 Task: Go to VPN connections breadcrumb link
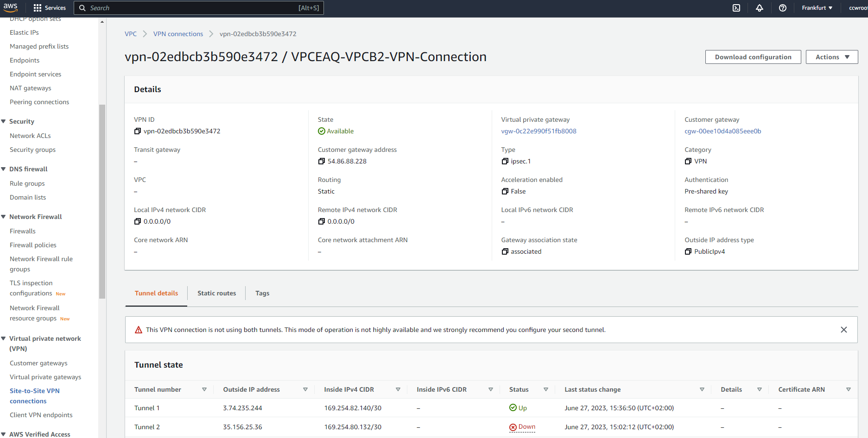pos(178,34)
